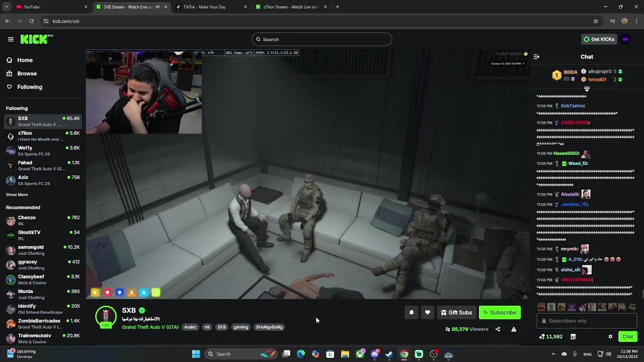Open Discord from the taskbar
This screenshot has width=644, height=362.
[x=375, y=354]
